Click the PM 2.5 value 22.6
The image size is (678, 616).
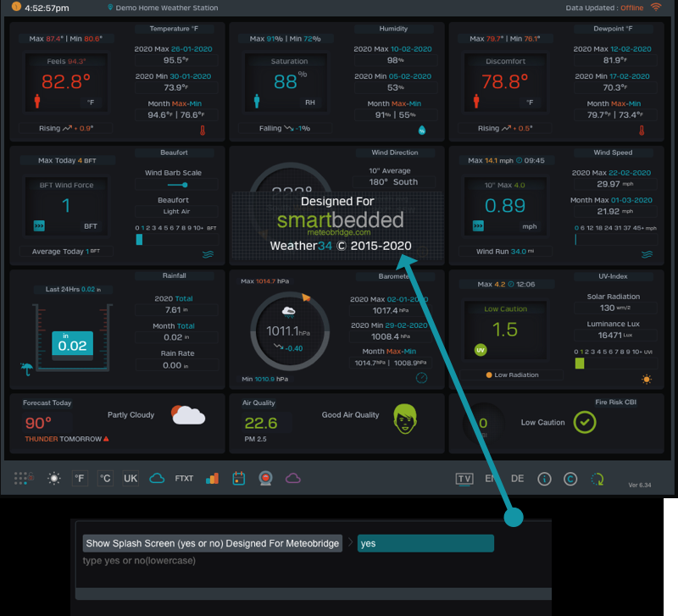(x=261, y=423)
